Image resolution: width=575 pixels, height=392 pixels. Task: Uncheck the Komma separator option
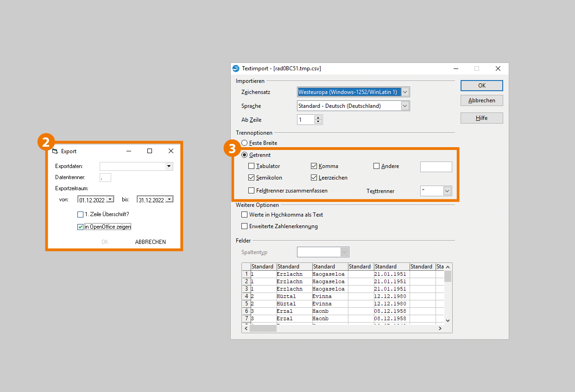(314, 166)
